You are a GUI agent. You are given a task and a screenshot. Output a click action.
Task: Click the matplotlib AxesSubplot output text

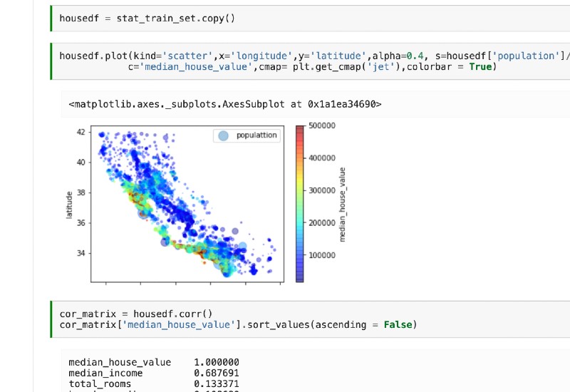[x=225, y=104]
